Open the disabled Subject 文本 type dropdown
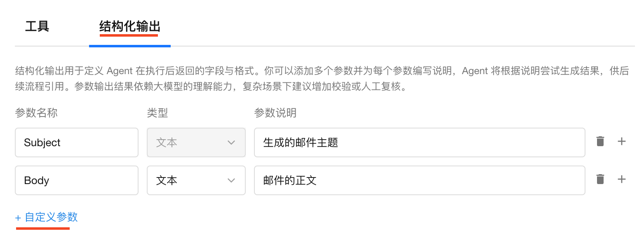The width and height of the screenshot is (644, 252). [x=196, y=142]
